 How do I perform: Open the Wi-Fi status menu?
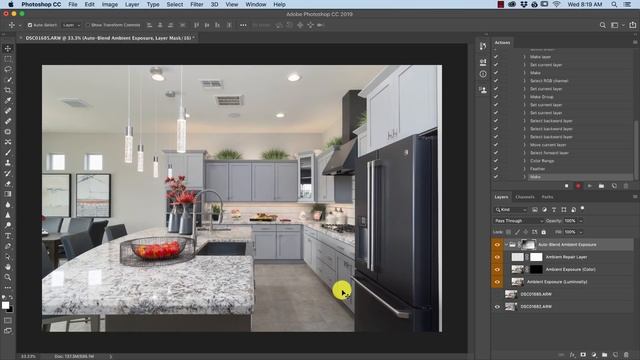point(556,4)
